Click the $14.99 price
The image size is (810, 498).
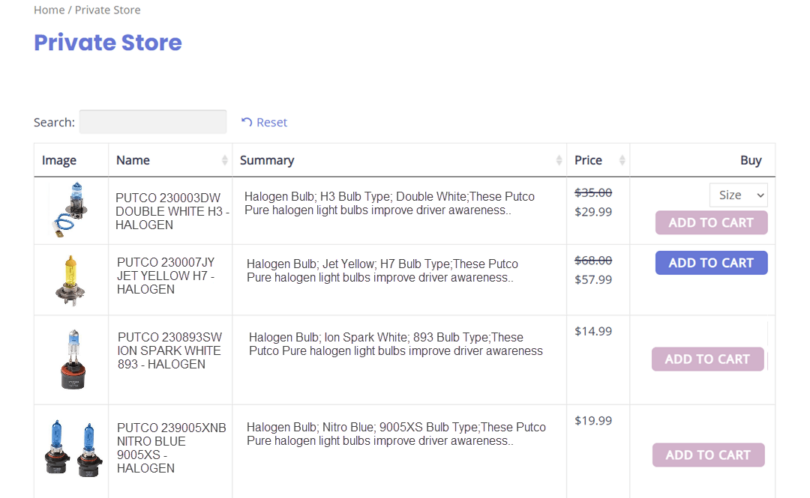[x=593, y=331]
